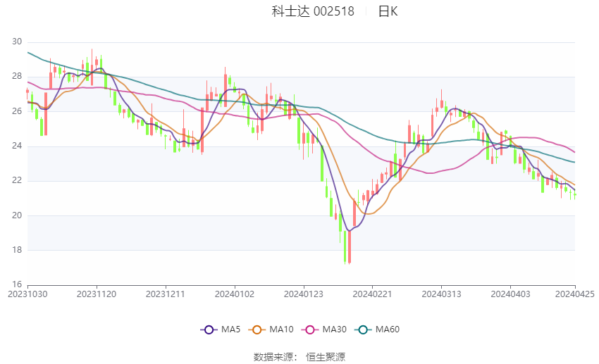599x364 pixels.
Task: Click the 20240123 date axis label
Action: (x=304, y=294)
